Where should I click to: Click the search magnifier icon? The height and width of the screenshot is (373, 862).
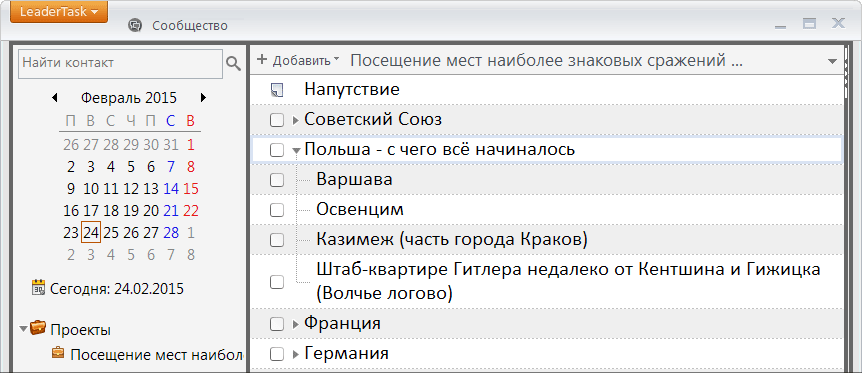pos(234,64)
